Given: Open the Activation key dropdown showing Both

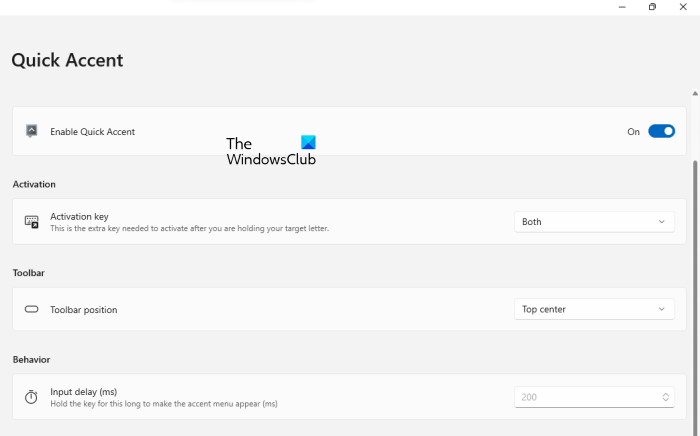Looking at the screenshot, I should (x=594, y=222).
